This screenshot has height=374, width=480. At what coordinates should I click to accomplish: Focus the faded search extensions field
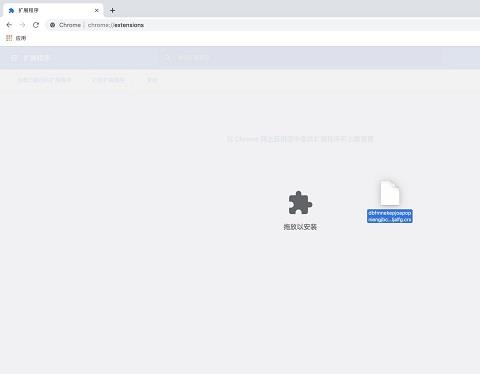(300, 58)
